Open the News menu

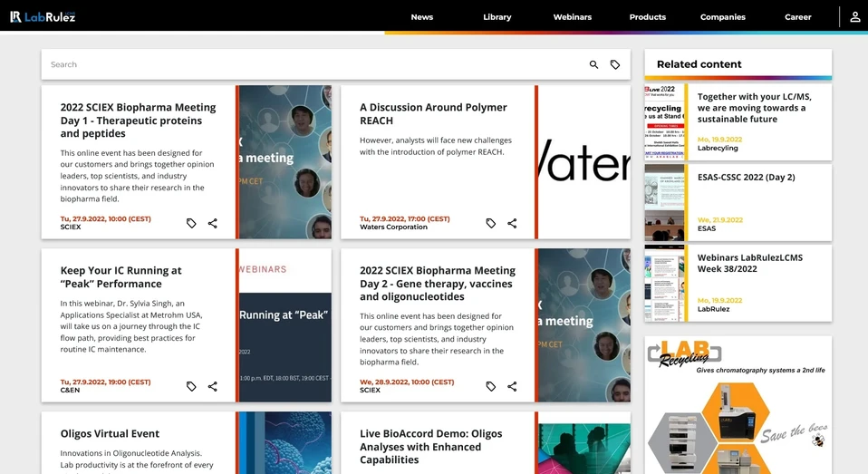tap(422, 17)
